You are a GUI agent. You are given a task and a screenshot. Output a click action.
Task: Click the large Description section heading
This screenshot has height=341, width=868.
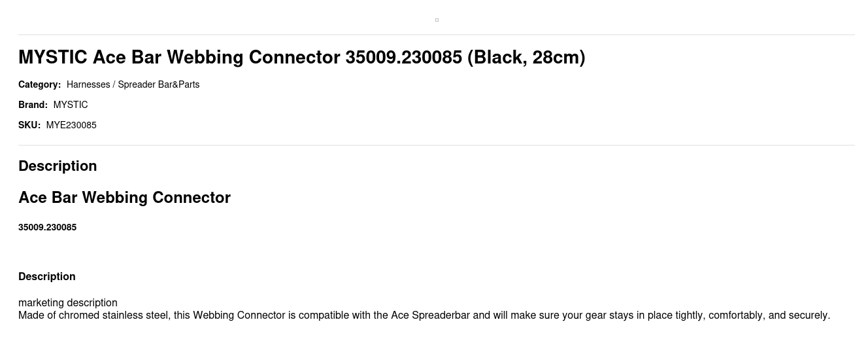point(58,166)
